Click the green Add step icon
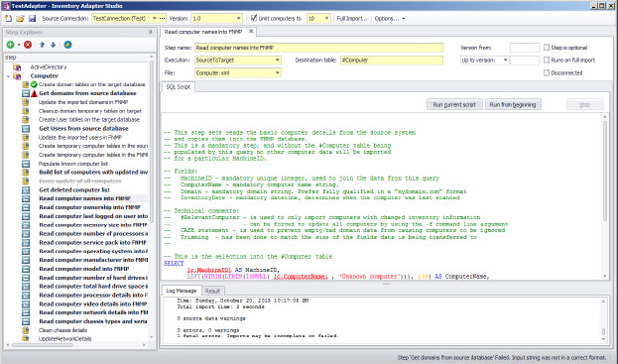 11,45
